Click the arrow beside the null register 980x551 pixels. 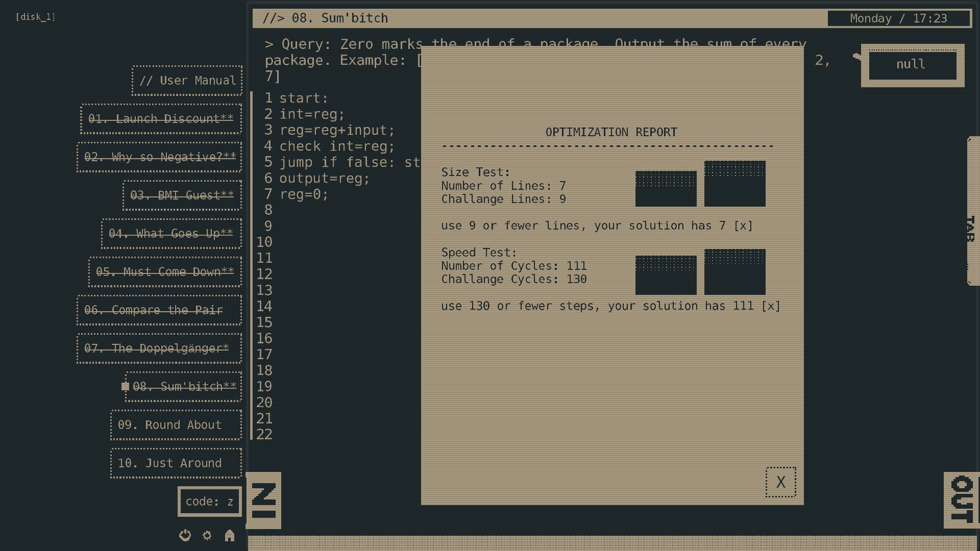[857, 57]
